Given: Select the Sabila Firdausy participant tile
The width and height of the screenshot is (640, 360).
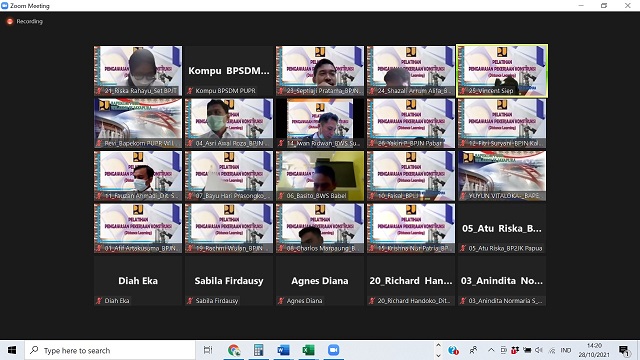Looking at the screenshot, I should pos(229,281).
